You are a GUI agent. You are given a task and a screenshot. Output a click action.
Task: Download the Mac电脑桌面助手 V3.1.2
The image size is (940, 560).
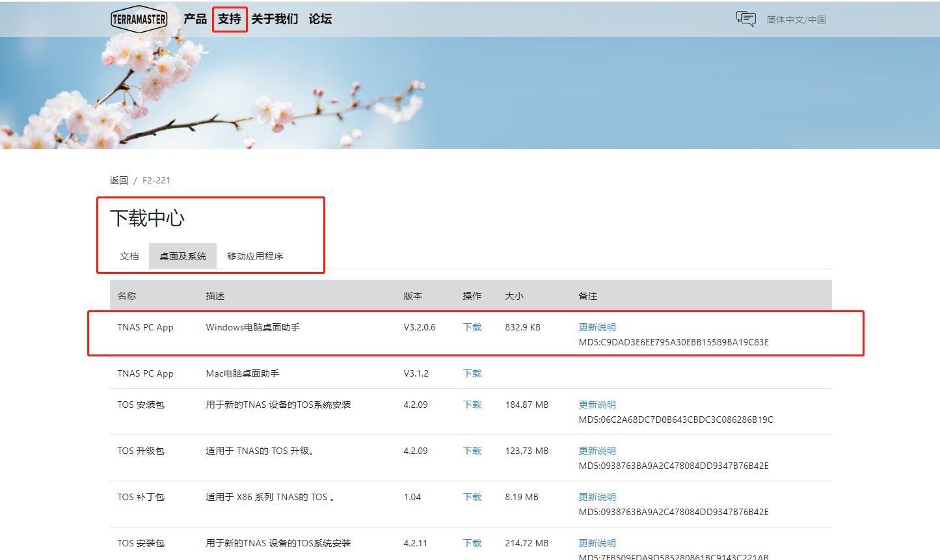point(472,373)
